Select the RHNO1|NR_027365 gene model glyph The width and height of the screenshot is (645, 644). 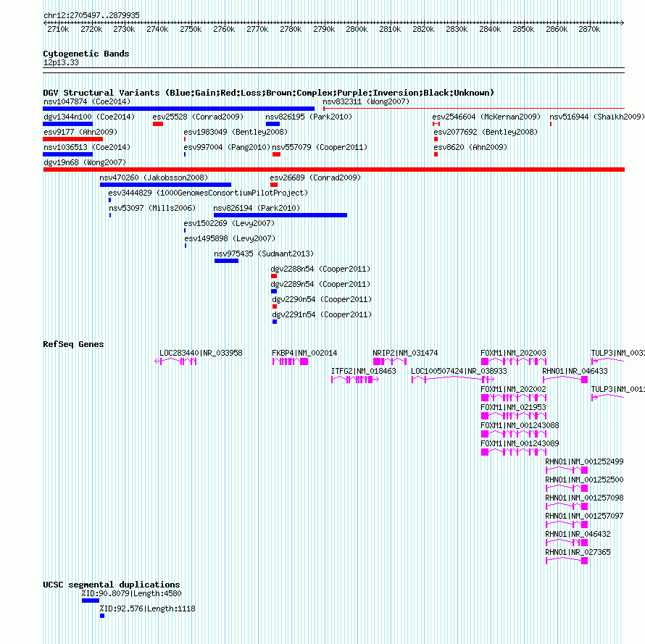click(x=567, y=561)
